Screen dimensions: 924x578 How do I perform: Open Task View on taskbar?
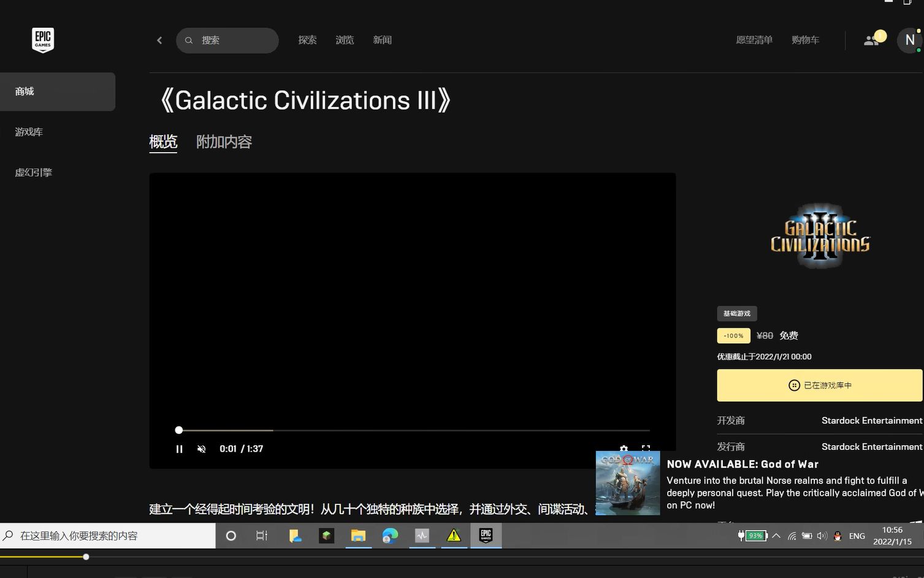[262, 536]
